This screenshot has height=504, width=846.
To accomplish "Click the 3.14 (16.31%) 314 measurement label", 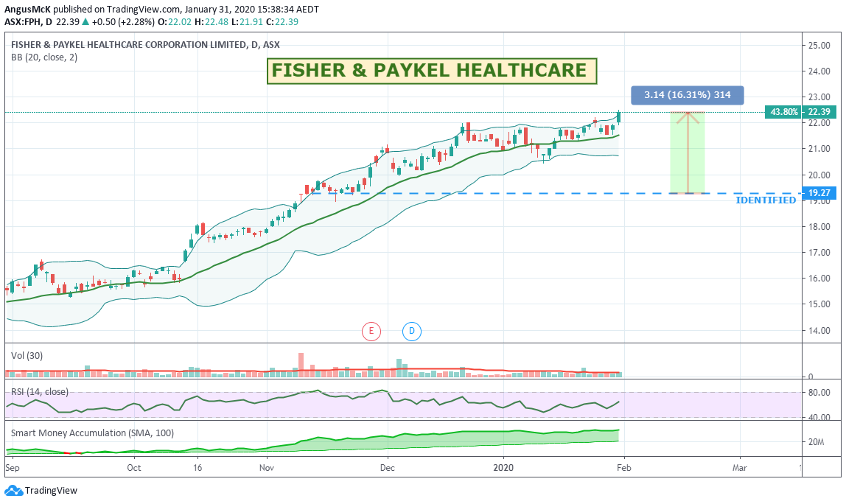I will click(x=688, y=95).
